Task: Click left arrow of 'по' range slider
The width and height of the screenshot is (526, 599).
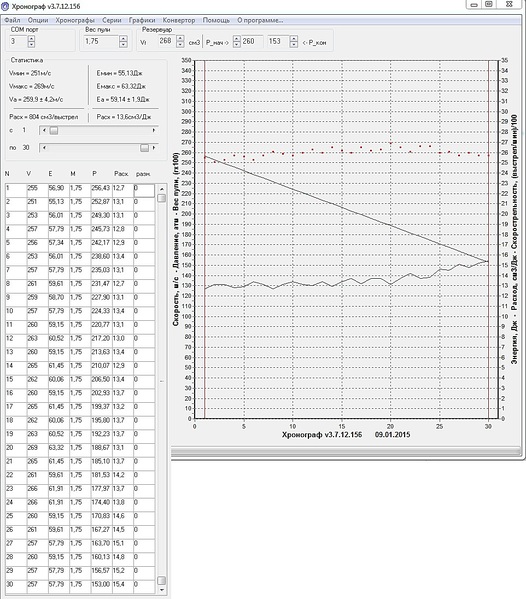Action: (44, 148)
